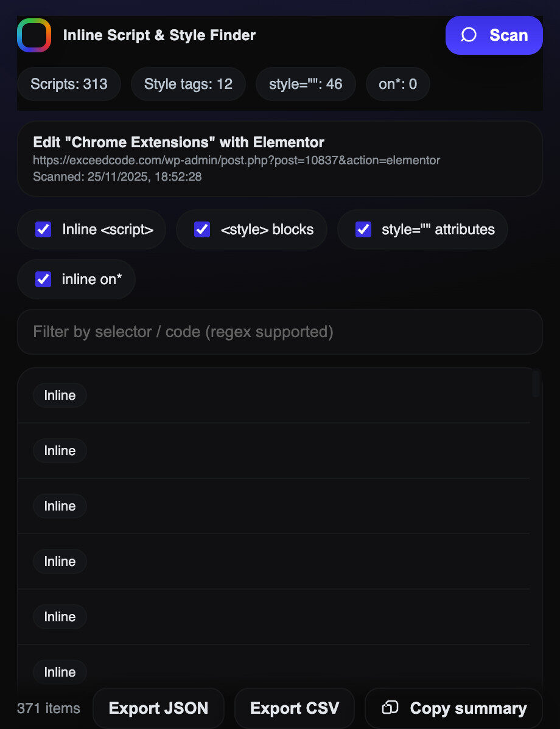Disable the <style> blocks checkbox
The width and height of the screenshot is (560, 729).
[201, 229]
